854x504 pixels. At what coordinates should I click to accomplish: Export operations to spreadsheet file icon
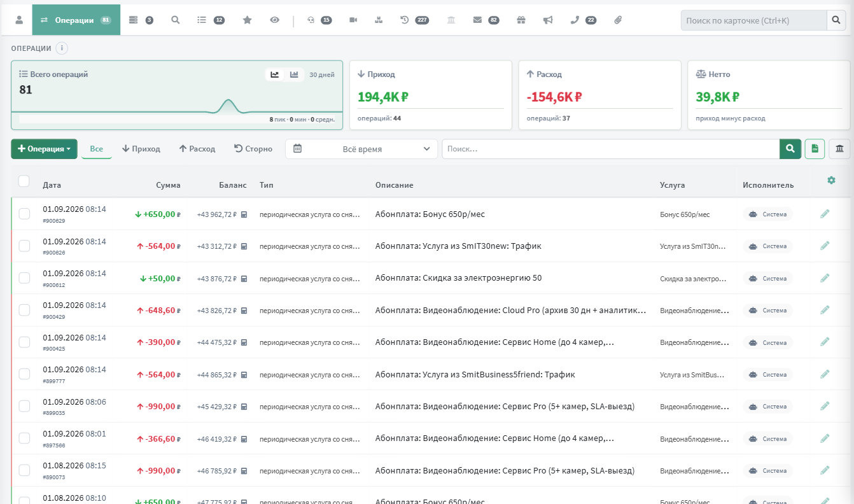815,149
